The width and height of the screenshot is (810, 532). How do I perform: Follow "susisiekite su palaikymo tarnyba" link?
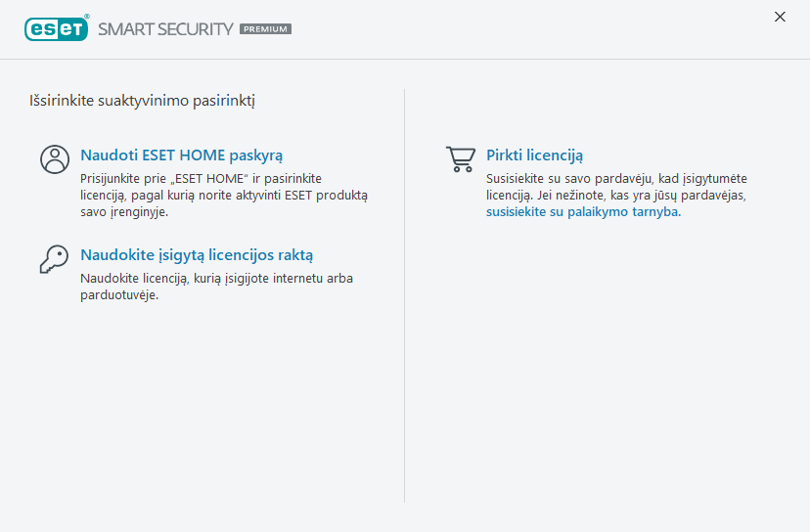click(582, 211)
